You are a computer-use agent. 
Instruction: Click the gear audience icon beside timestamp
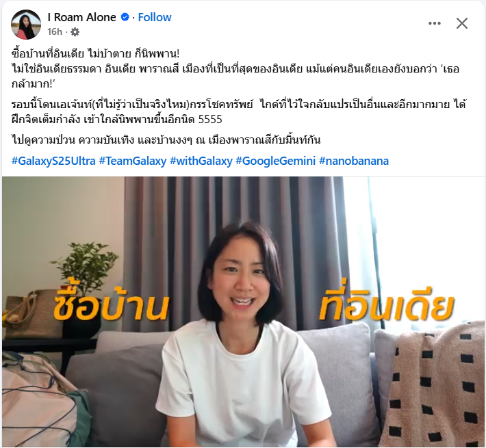click(75, 32)
